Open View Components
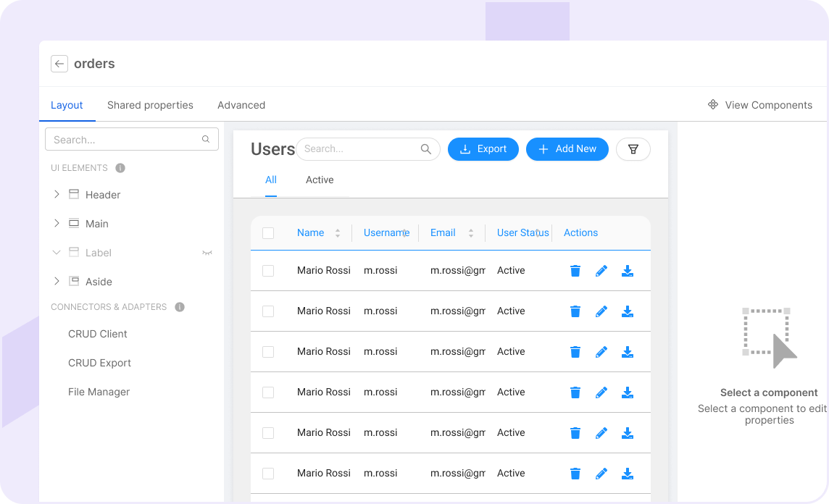Screen dimensions: 829x504 (760, 105)
